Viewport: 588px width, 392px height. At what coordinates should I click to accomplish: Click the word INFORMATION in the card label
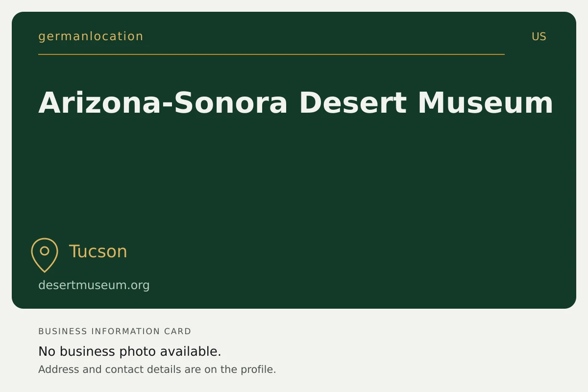[126, 331]
